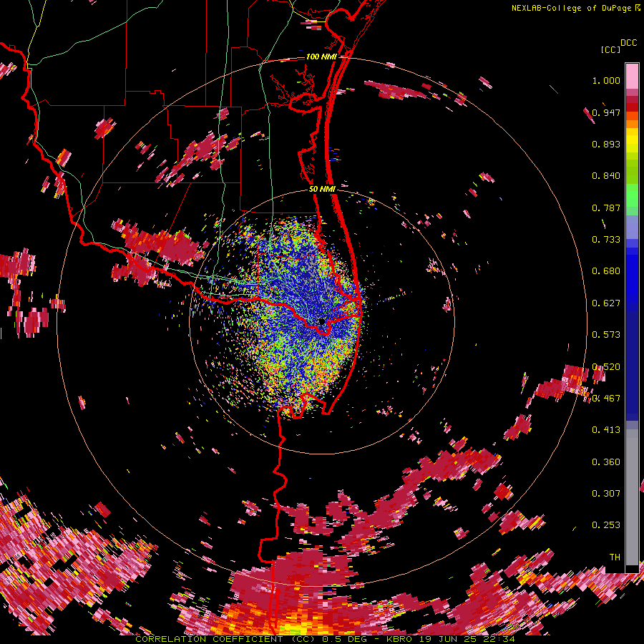Viewport: 644px width, 644px height.
Task: Select the 0.947 color bar value
Action: (x=606, y=112)
